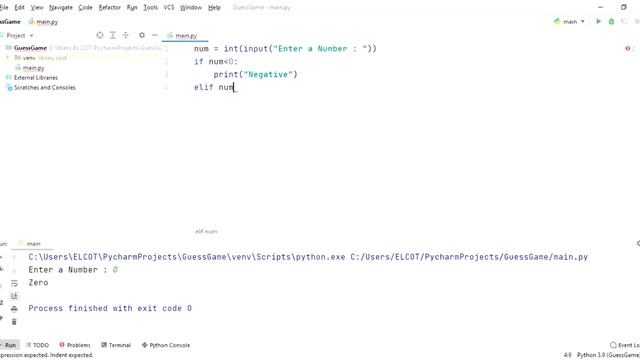This screenshot has width=640, height=360.
Task: Click main.py breadcrumb in navigation bar
Action: pos(43,22)
